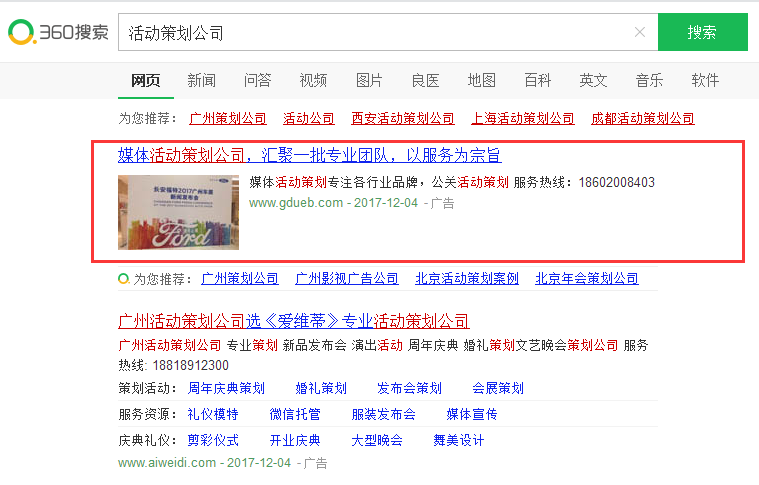Open the 问答 tab
The width and height of the screenshot is (759, 485).
coord(258,80)
